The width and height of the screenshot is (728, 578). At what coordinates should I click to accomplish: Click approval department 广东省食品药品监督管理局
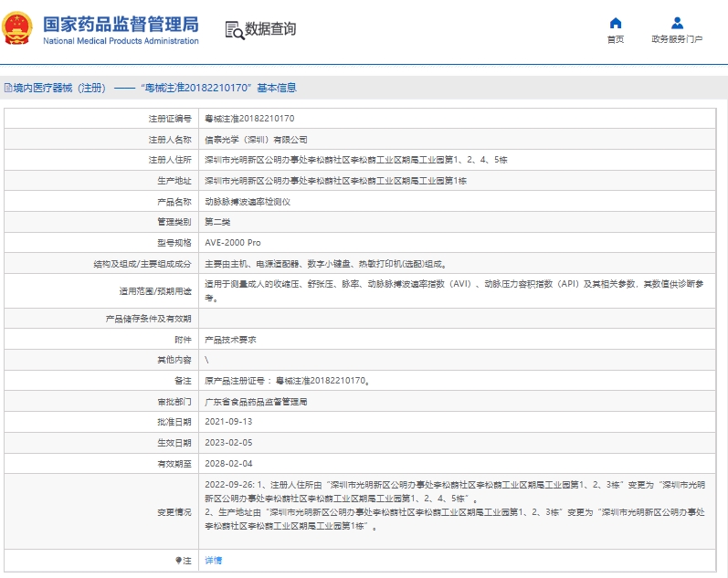point(256,402)
